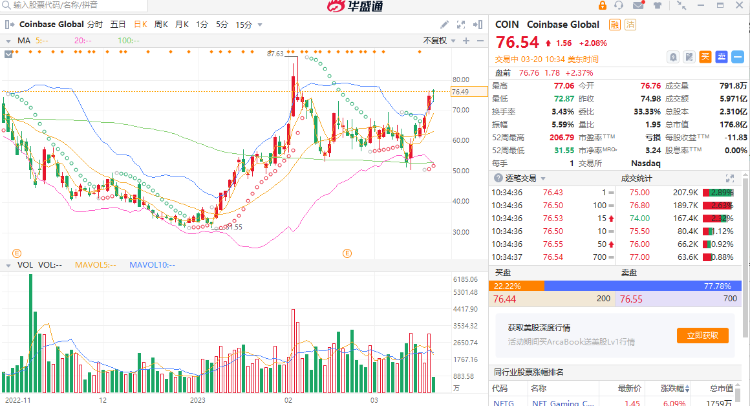
Task: Select the 日K daily candlestick tab
Action: pos(140,24)
